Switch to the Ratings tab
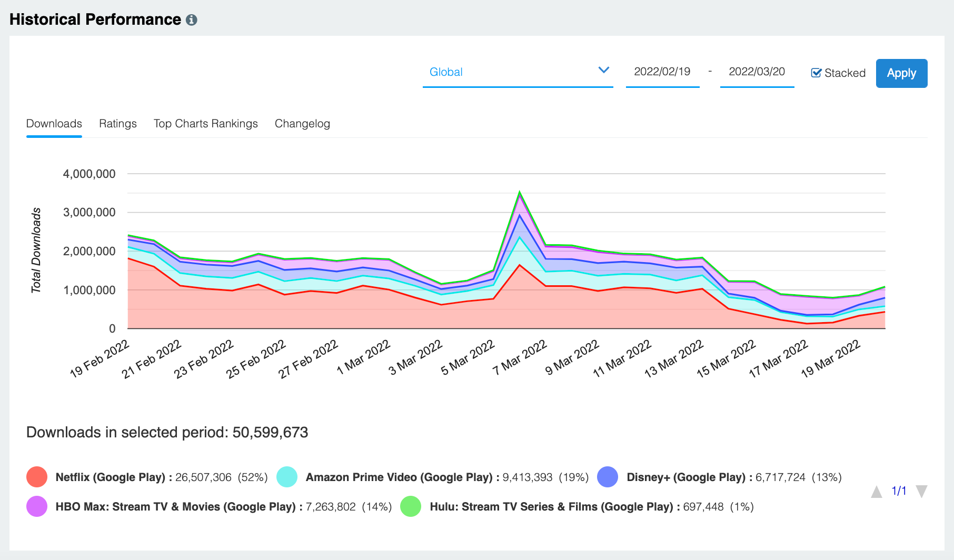The width and height of the screenshot is (954, 560). 118,124
